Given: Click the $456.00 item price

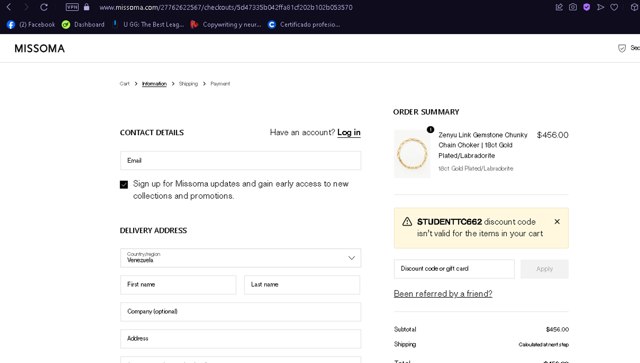Looking at the screenshot, I should pyautogui.click(x=553, y=135).
